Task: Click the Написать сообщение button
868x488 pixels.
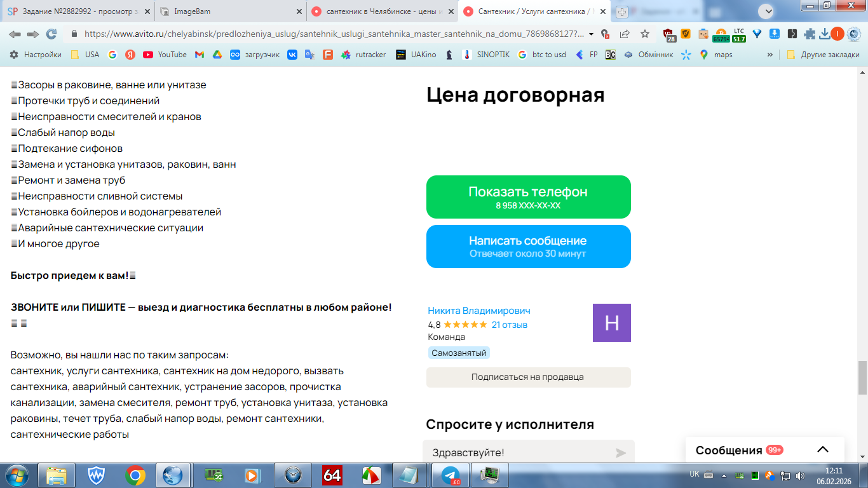Action: click(529, 247)
